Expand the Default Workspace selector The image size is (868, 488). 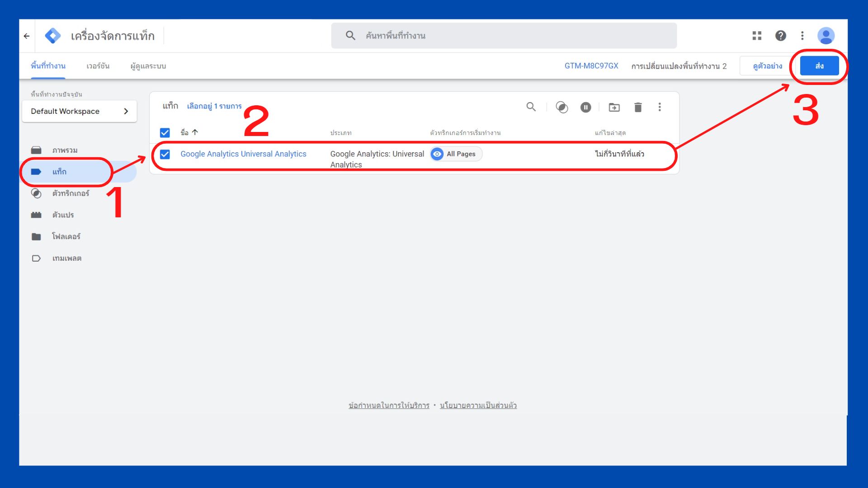coord(80,111)
